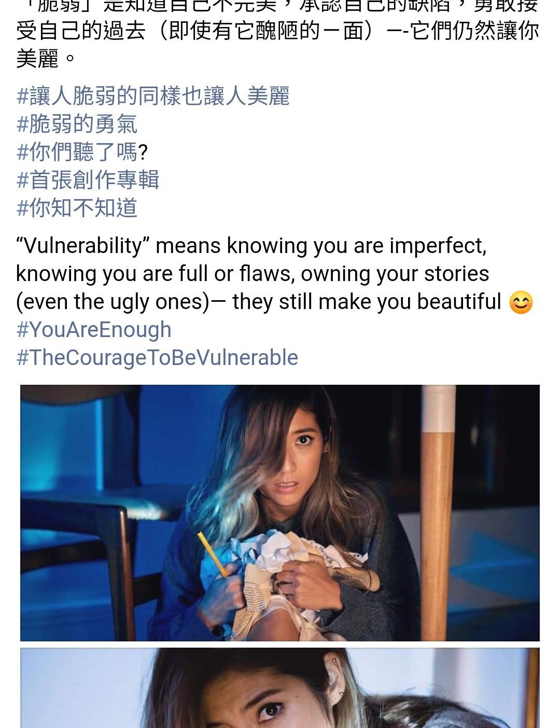Viewport: 560px width, 728px height.
Task: Tap the yellow pencil in first photo
Action: pos(213,555)
